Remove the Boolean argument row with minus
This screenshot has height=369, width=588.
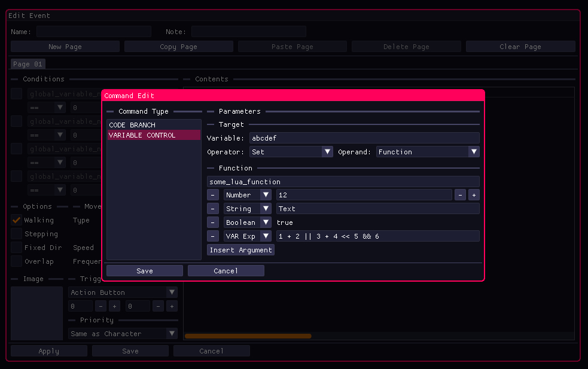click(x=213, y=222)
